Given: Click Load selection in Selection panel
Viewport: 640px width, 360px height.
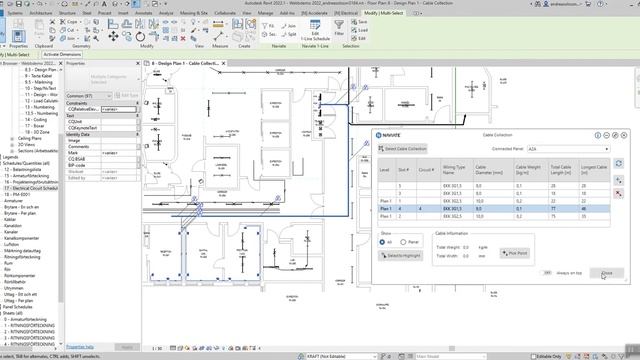Looking at the screenshot, I should click(x=360, y=30).
